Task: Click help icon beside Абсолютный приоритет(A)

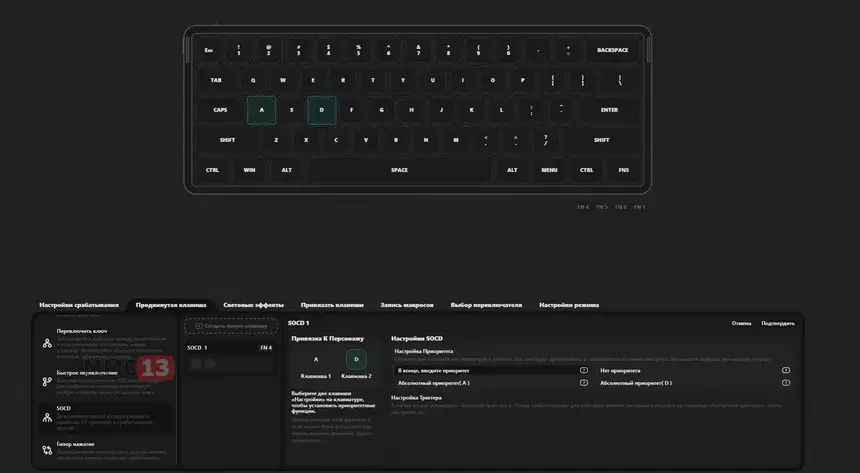Action: [x=584, y=383]
